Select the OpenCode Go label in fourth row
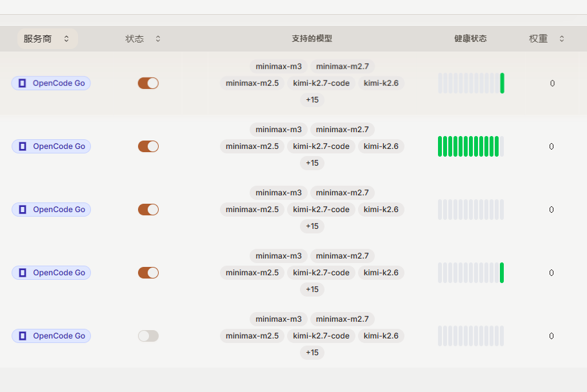The image size is (587, 392). pos(59,273)
